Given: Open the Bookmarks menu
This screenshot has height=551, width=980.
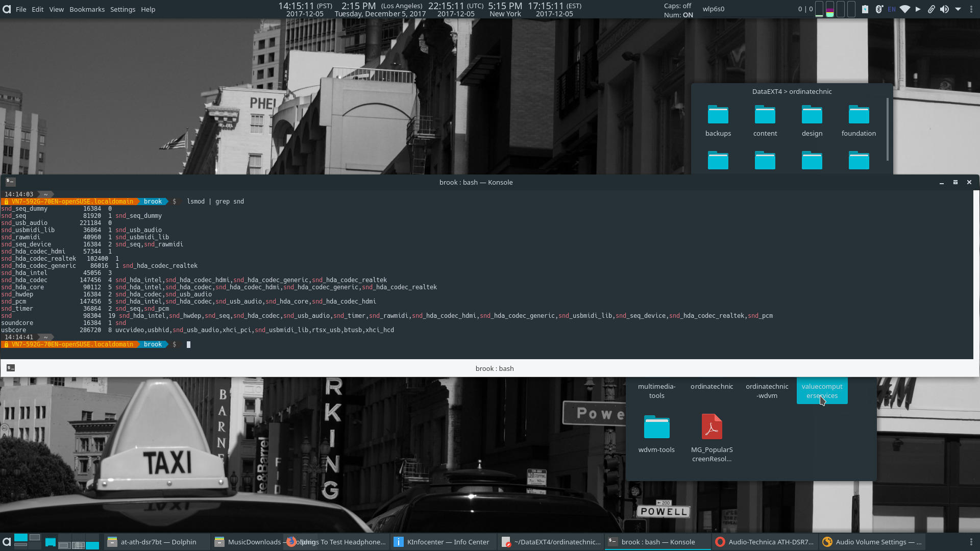Looking at the screenshot, I should click(x=87, y=9).
